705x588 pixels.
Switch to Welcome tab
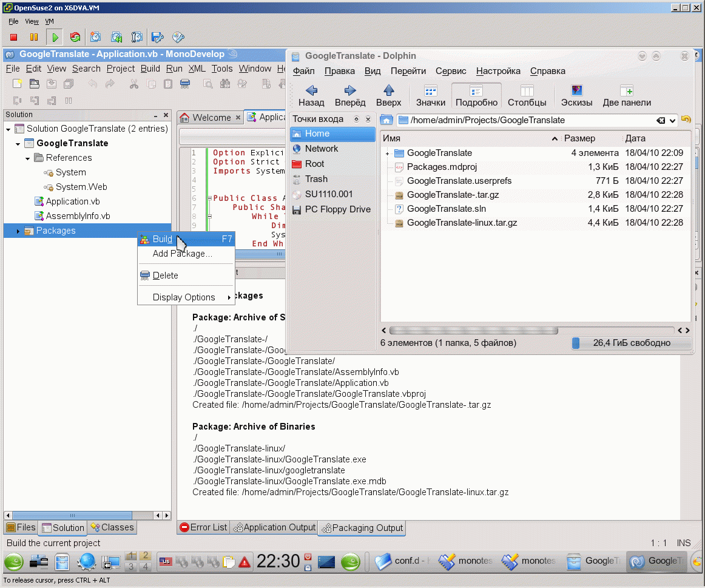tap(211, 118)
